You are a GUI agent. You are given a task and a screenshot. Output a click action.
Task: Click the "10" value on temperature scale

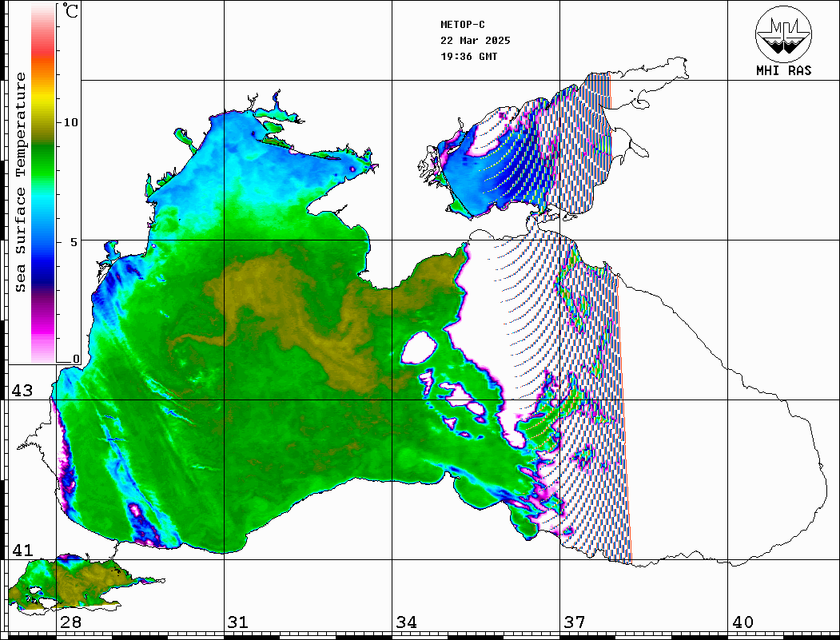(70, 122)
